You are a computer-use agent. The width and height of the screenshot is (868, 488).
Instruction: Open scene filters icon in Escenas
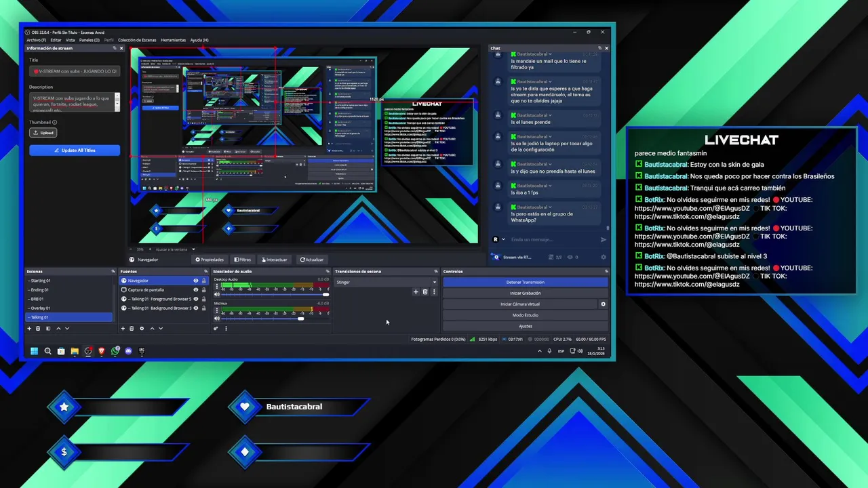47,329
